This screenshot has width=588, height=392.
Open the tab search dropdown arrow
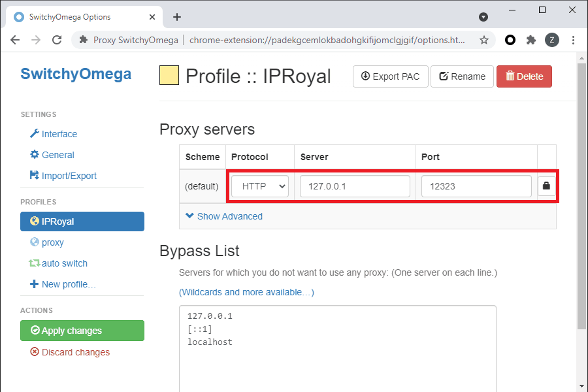(483, 17)
